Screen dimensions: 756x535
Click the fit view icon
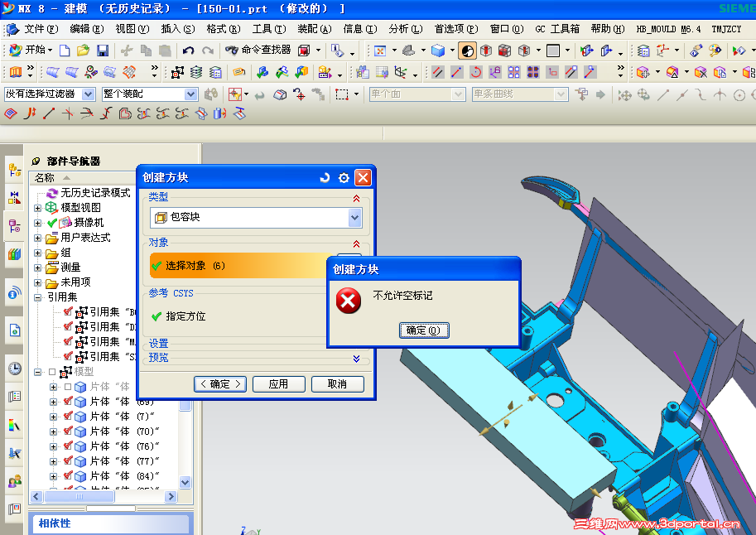tap(380, 51)
